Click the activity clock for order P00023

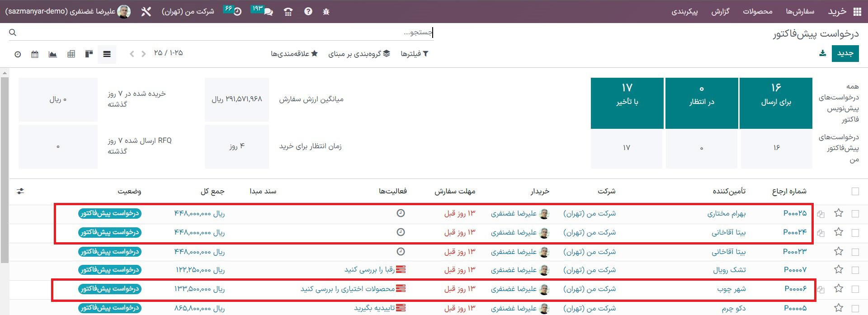[x=401, y=251]
